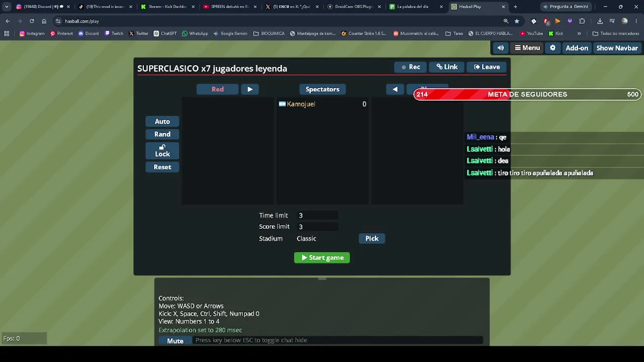The width and height of the screenshot is (644, 362).
Task: Switch to the SPREEN YouTube tab
Action: (229, 7)
